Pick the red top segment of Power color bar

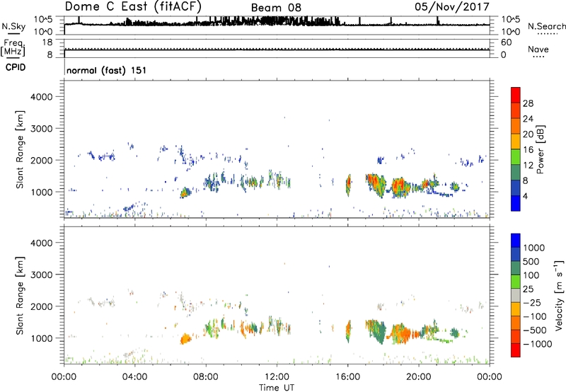pyautogui.click(x=516, y=95)
